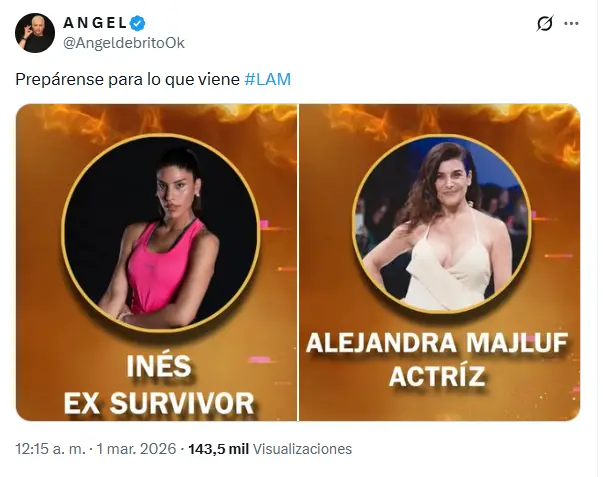Click the ANGEL display name
Image resolution: width=603 pixels, height=477 pixels.
coord(95,23)
